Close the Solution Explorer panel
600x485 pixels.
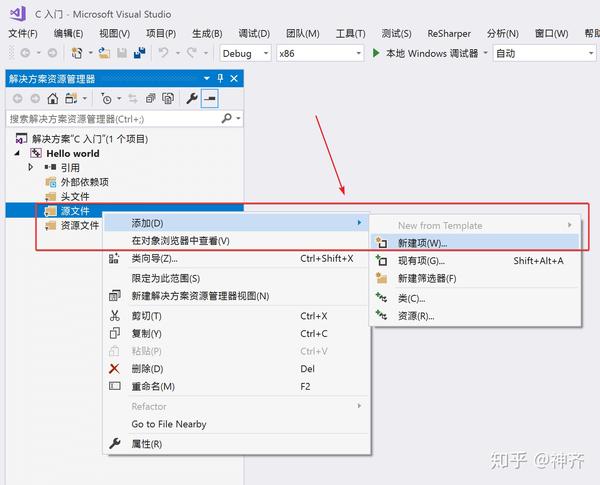(234, 78)
